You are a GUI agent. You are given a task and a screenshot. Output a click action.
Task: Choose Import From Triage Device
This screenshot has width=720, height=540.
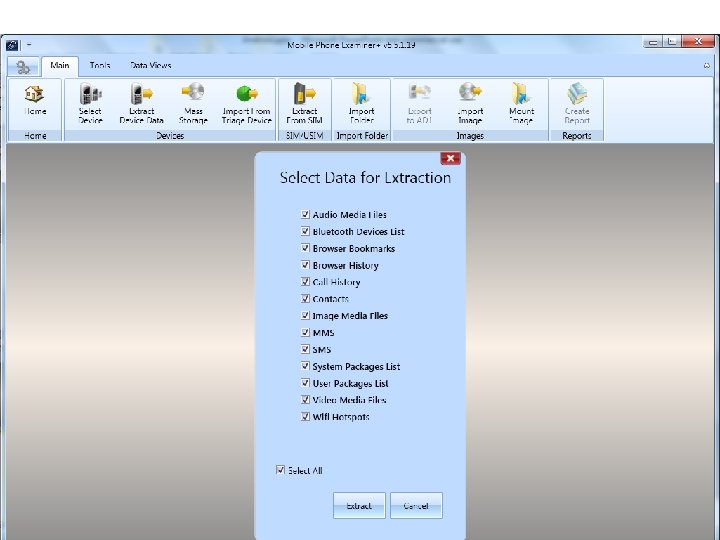click(x=247, y=103)
